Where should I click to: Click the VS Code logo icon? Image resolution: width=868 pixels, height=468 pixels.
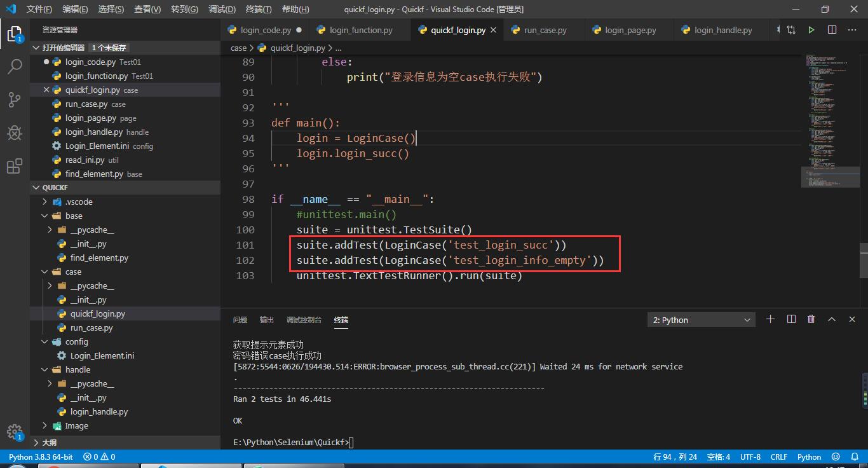point(11,9)
